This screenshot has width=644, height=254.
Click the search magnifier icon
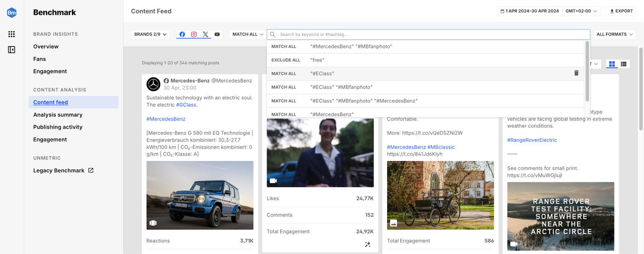[x=273, y=35]
